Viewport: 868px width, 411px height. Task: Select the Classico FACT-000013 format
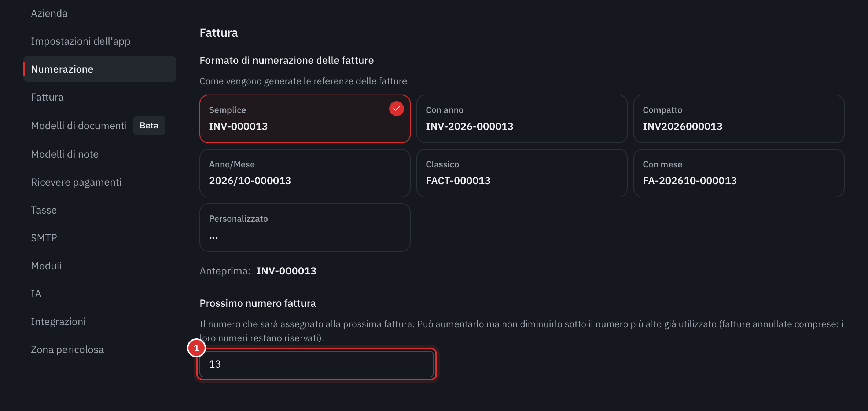tap(522, 173)
